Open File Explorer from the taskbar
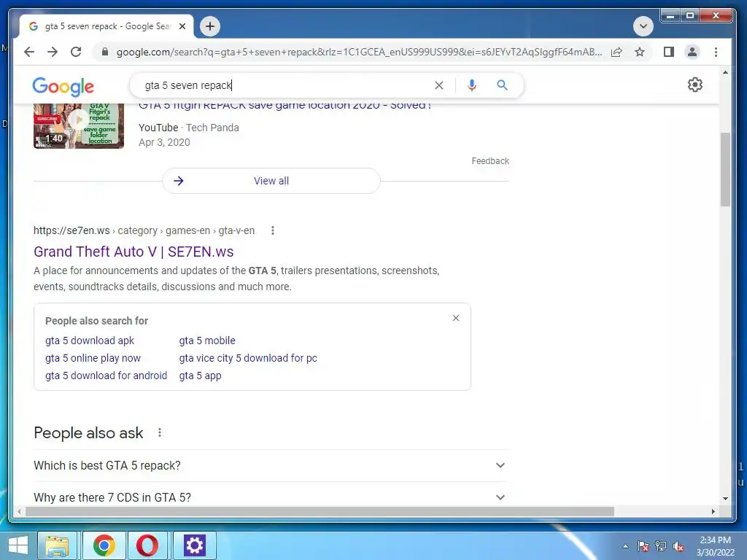This screenshot has height=560, width=747. click(57, 545)
